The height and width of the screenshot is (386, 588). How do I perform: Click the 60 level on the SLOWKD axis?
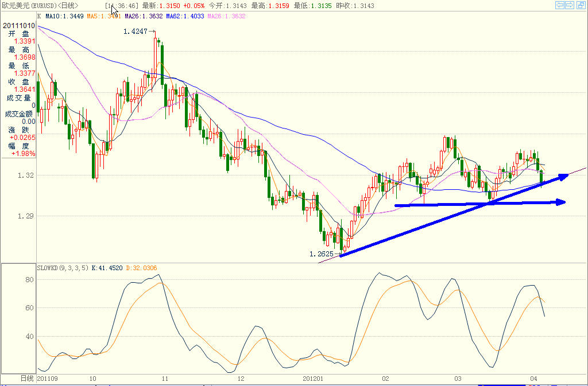pos(29,308)
